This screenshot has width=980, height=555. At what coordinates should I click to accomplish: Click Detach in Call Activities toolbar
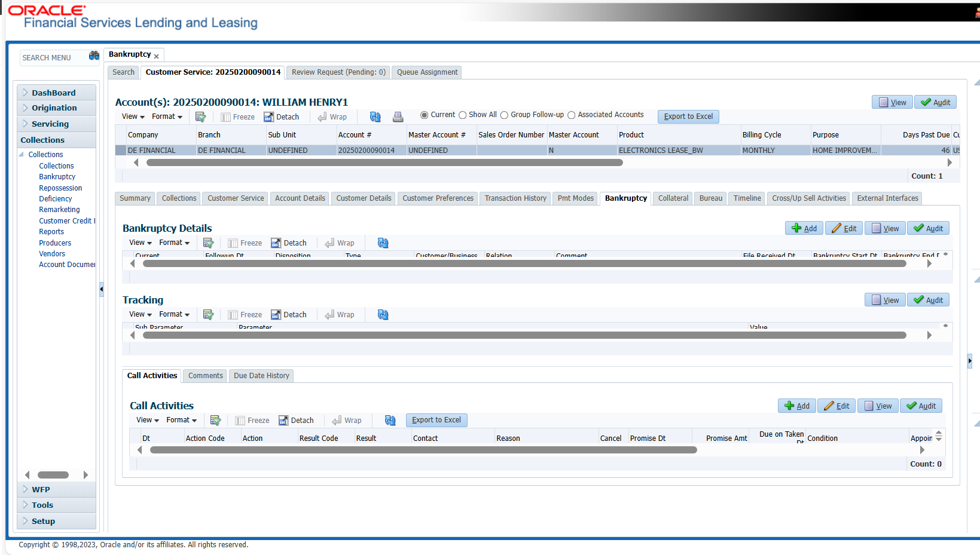(x=295, y=421)
